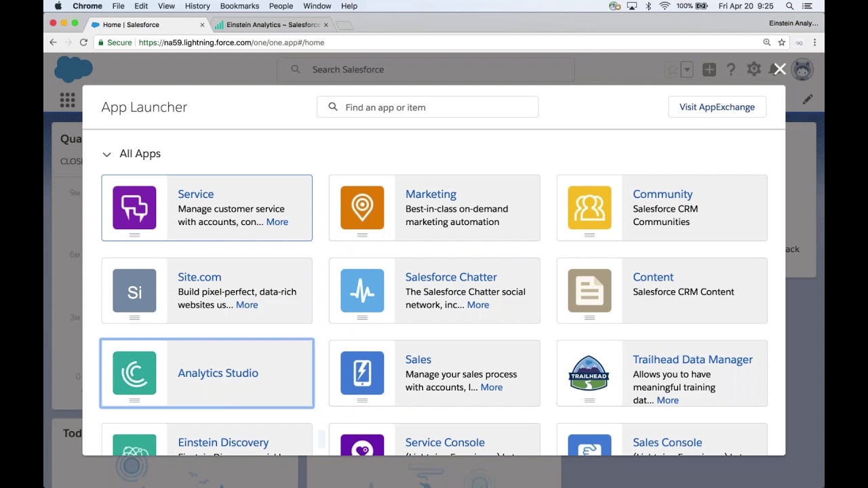This screenshot has width=868, height=488.
Task: Open the Einstein Discovery title link
Action: click(x=223, y=442)
